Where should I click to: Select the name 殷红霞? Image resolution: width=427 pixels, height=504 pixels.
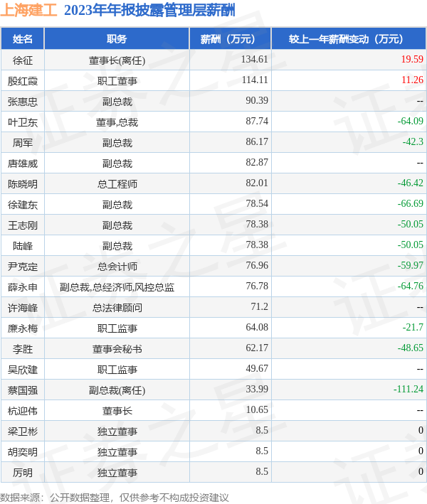coord(23,81)
